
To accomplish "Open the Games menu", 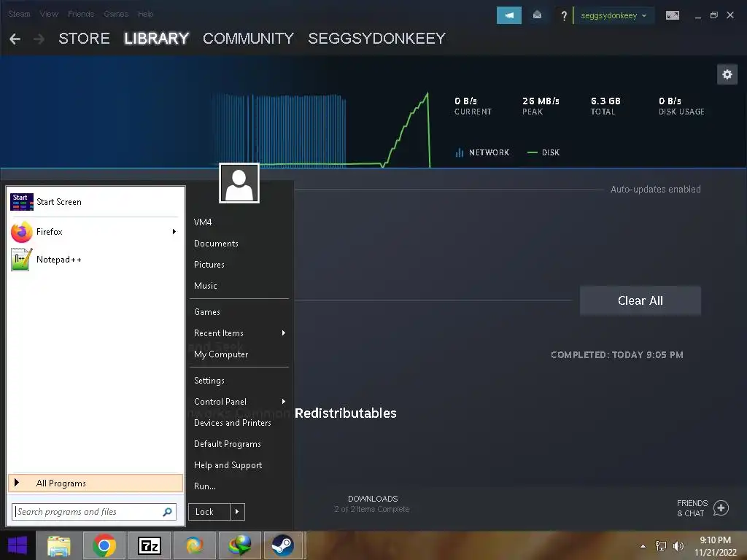I will (x=116, y=15).
